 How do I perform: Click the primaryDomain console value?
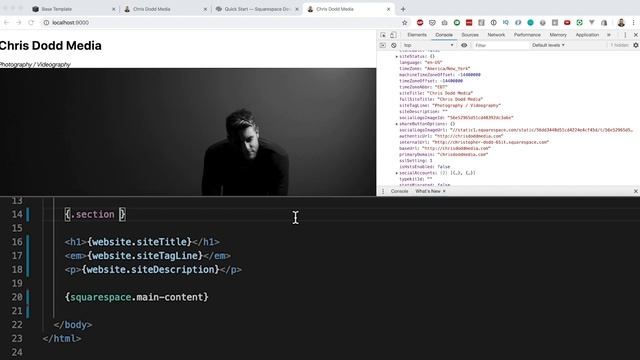click(x=462, y=154)
